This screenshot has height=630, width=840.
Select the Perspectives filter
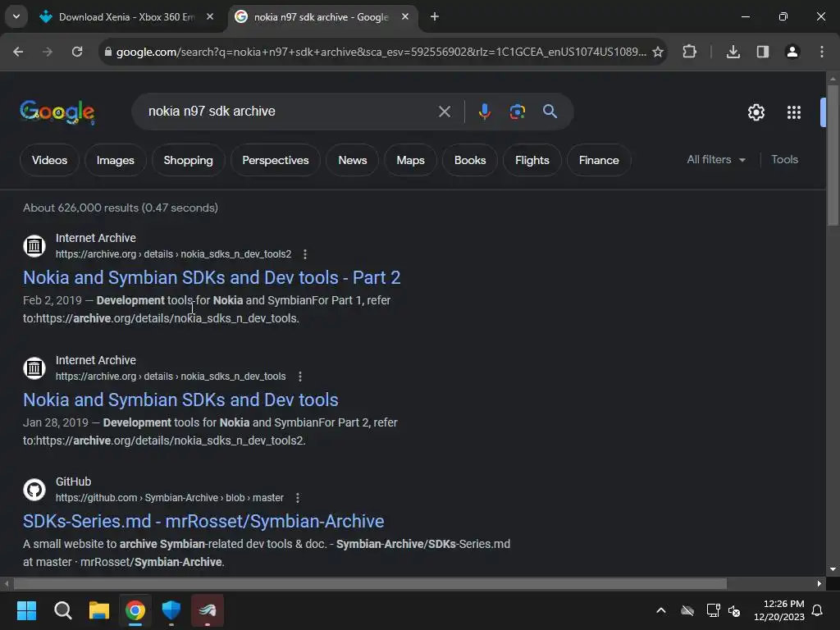276,160
